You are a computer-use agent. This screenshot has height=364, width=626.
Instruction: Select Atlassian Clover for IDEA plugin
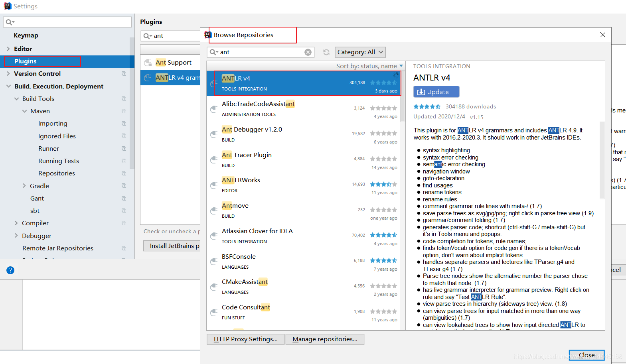(304, 236)
